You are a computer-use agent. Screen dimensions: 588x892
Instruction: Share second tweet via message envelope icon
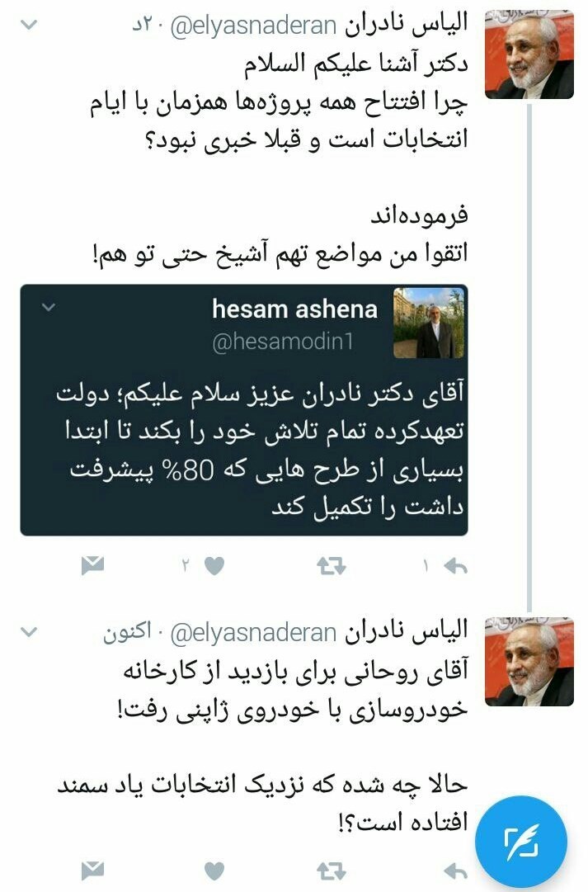pos(92,871)
